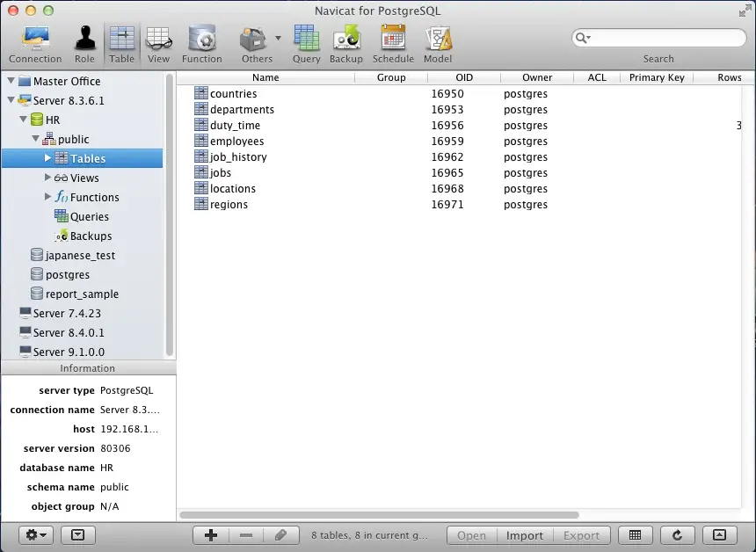This screenshot has width=756, height=552.
Task: Open the Model toolbar button
Action: click(x=438, y=45)
